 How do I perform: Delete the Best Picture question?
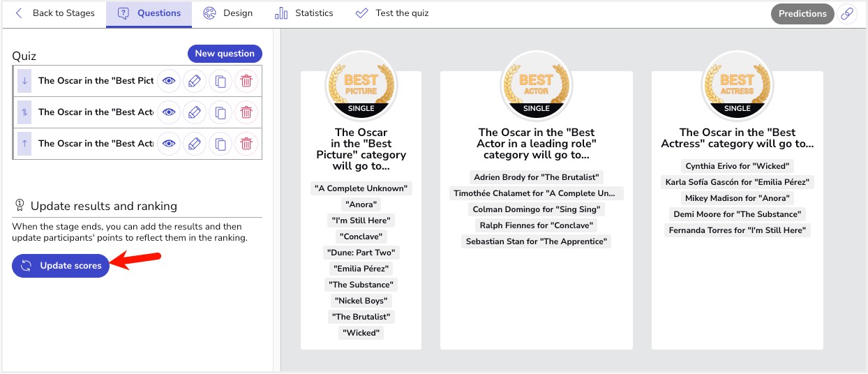(246, 81)
